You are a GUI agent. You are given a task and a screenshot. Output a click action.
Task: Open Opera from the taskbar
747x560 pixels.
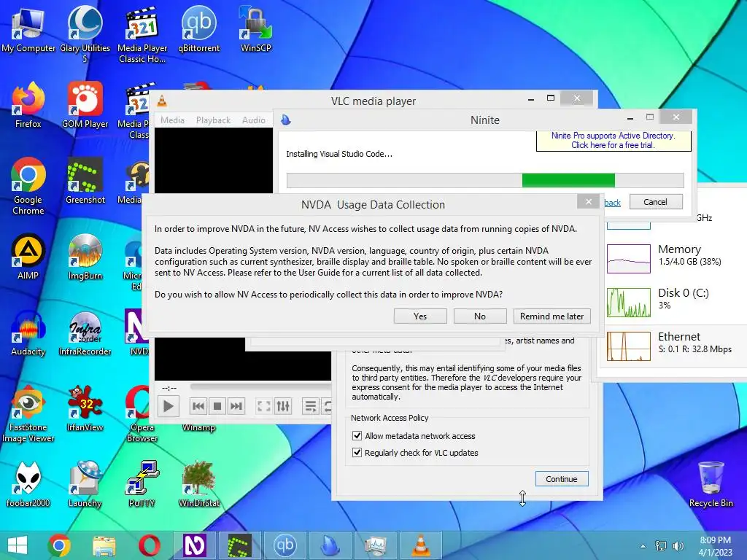(x=149, y=545)
